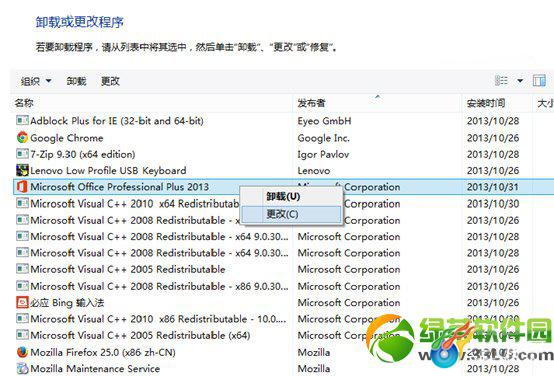The width and height of the screenshot is (554, 376).
Task: Select Visual C++ 2010 x86 Redistributable - 10.0 entry
Action: coord(158,319)
